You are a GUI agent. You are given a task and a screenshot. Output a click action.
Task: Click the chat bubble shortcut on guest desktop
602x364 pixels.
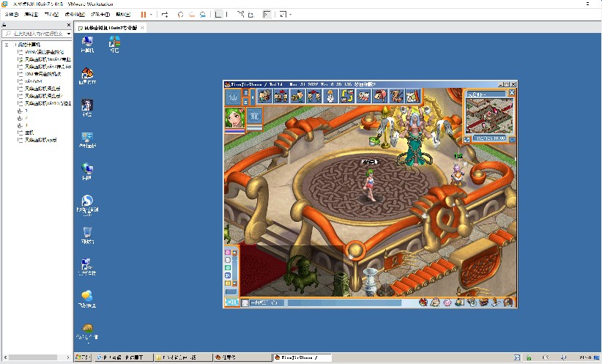(x=87, y=299)
